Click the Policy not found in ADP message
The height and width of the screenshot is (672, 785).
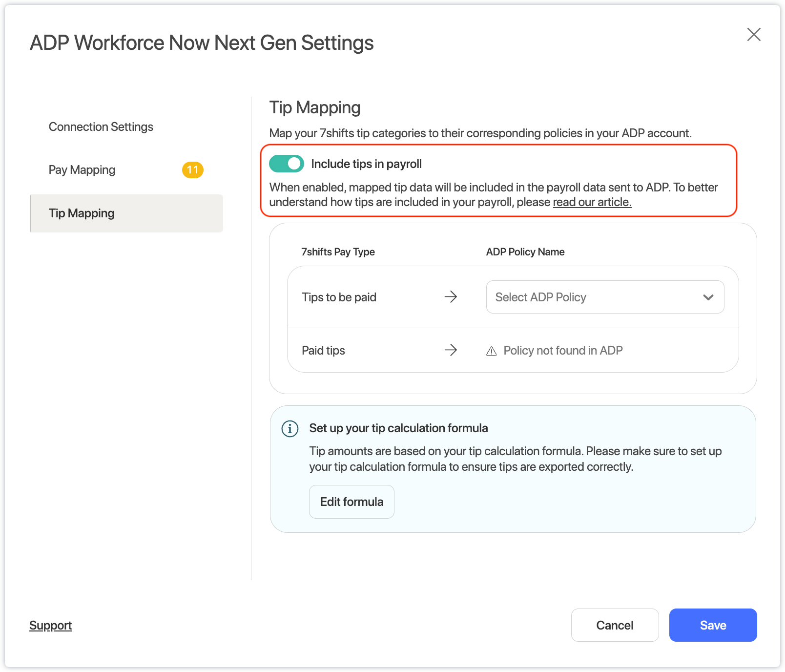pyautogui.click(x=563, y=351)
